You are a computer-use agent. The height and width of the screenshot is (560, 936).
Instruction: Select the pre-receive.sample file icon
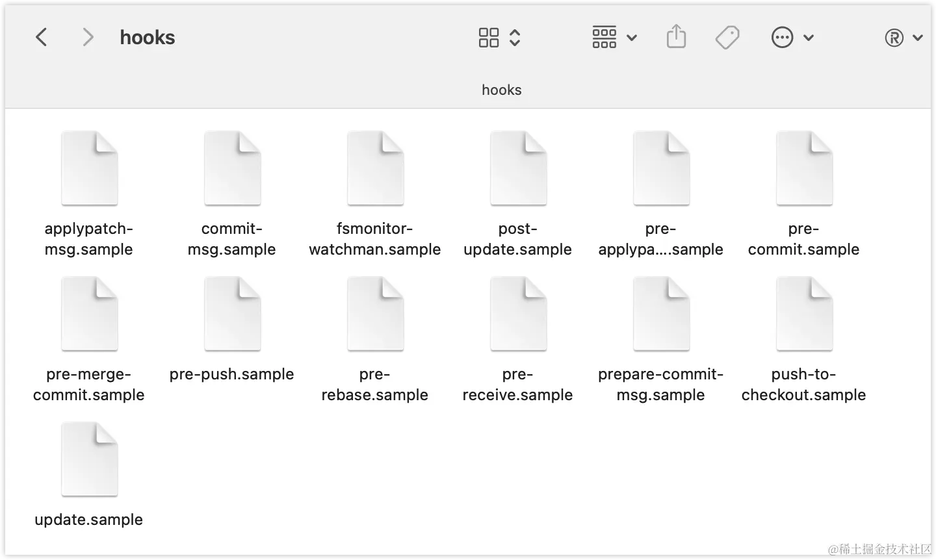pos(519,314)
